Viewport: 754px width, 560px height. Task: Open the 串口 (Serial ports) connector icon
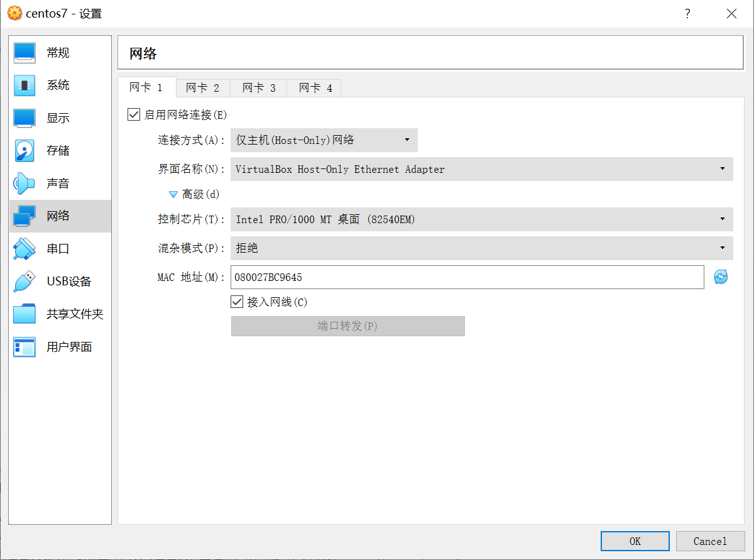point(25,249)
